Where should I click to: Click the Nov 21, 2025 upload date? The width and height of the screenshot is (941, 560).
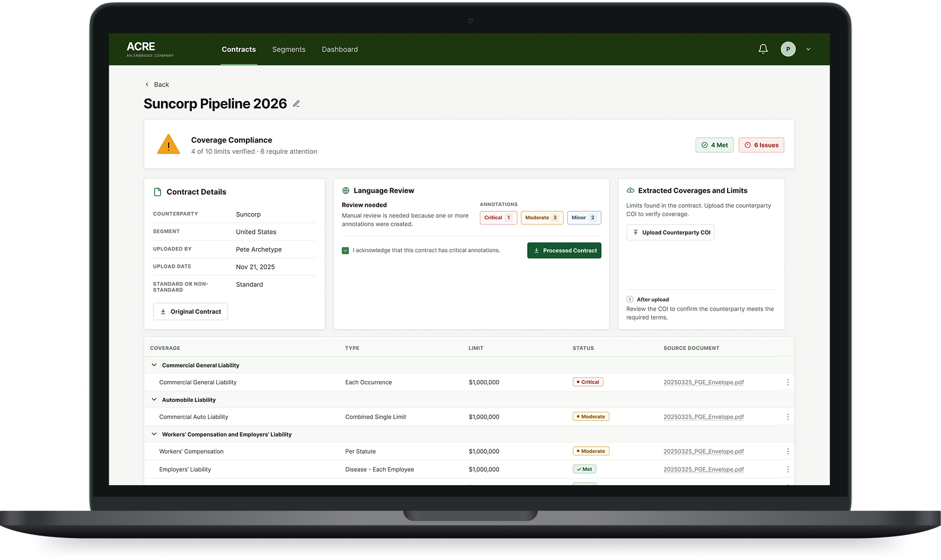[x=255, y=267]
